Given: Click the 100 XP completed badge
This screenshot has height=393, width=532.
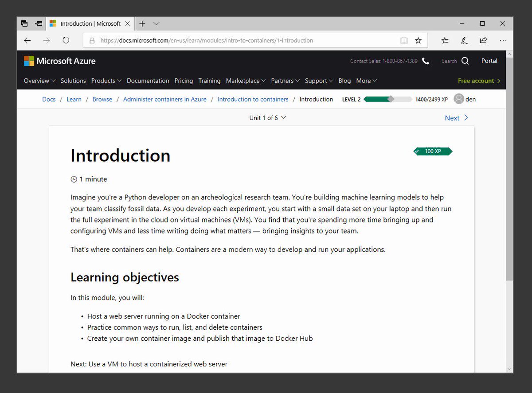Looking at the screenshot, I should point(433,151).
